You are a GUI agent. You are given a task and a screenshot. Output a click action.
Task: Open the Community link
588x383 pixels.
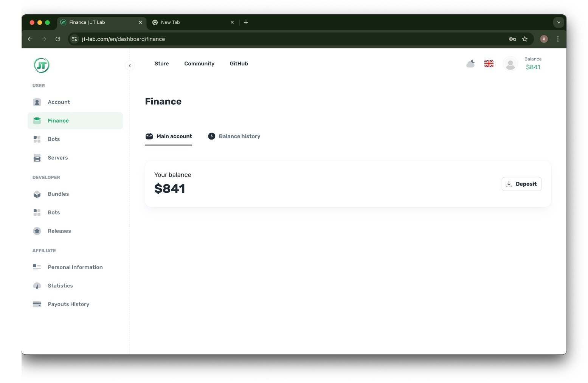point(199,64)
